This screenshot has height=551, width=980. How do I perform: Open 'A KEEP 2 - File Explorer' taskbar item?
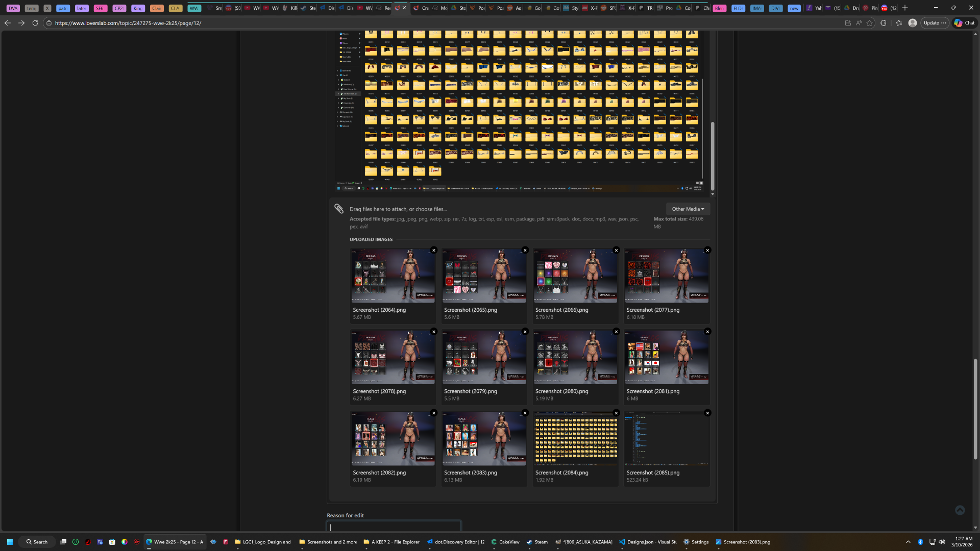click(x=391, y=542)
